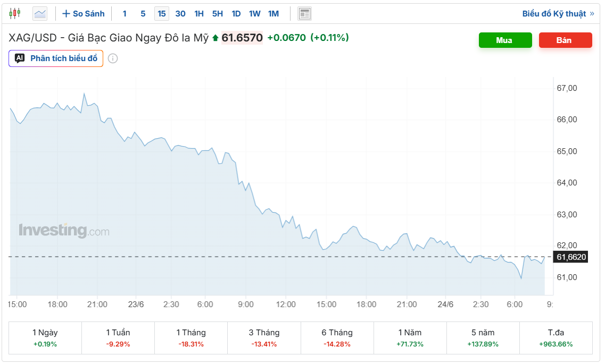This screenshot has width=605, height=364.
Task: Click the XAG/USD Giá Bạc title
Action: click(109, 38)
